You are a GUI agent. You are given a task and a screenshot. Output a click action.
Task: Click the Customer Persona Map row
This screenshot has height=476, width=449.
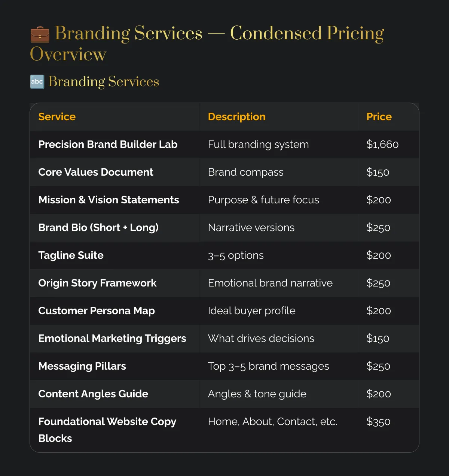(224, 311)
